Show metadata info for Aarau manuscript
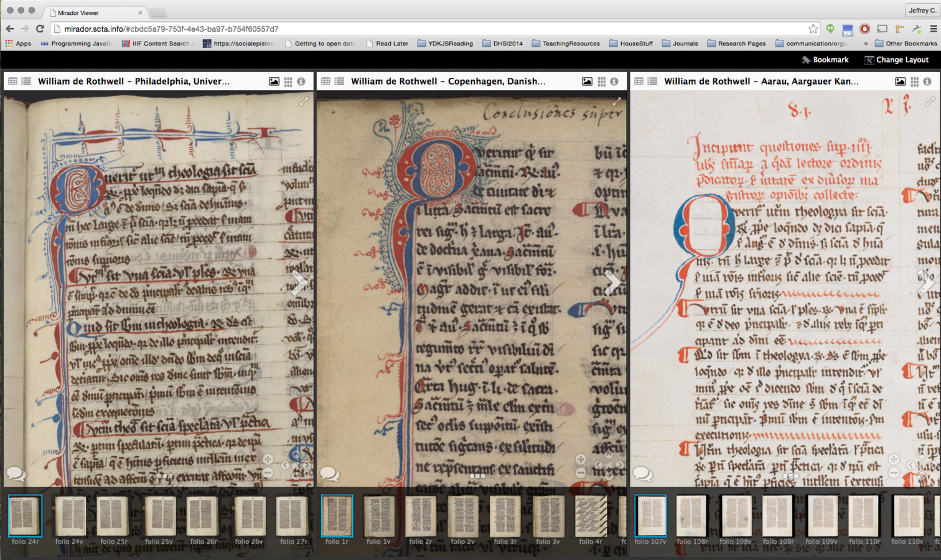The image size is (941, 560). tap(927, 82)
